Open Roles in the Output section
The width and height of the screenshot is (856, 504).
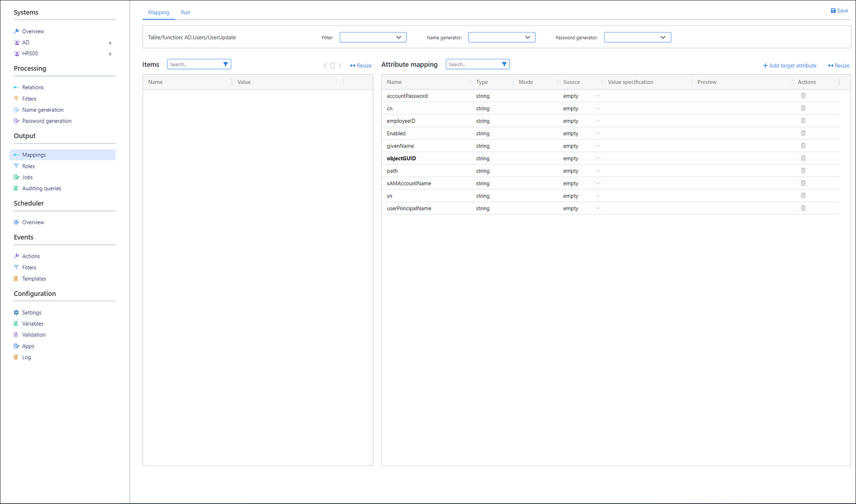[29, 166]
